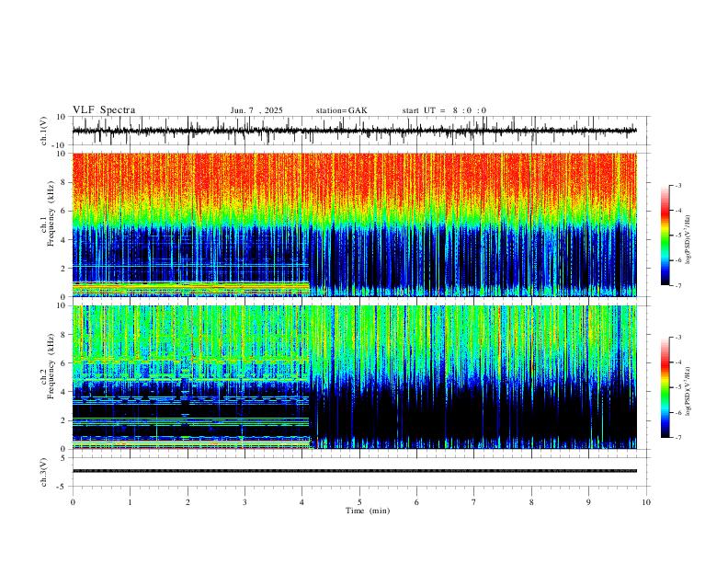Click the "-7" tick on upper color bar
The height and width of the screenshot is (563, 728).
[x=677, y=285]
